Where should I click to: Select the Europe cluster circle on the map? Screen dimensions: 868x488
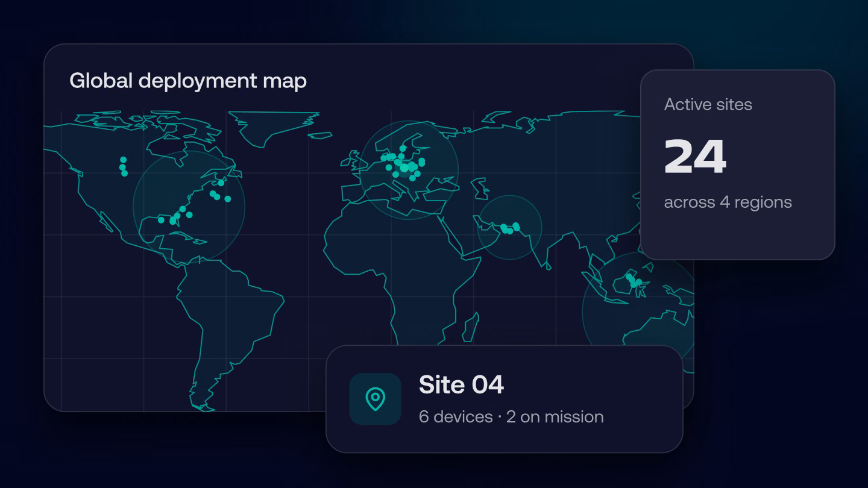[x=409, y=169]
